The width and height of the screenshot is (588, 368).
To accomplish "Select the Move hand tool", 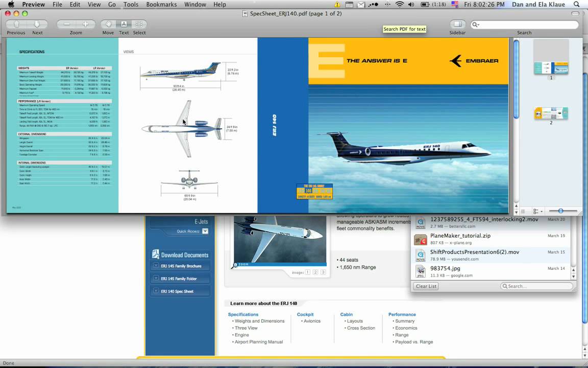I will [x=108, y=24].
